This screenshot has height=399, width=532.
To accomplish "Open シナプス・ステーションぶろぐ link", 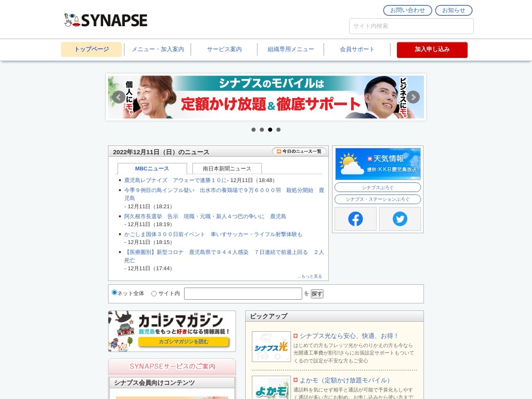I will (x=378, y=199).
